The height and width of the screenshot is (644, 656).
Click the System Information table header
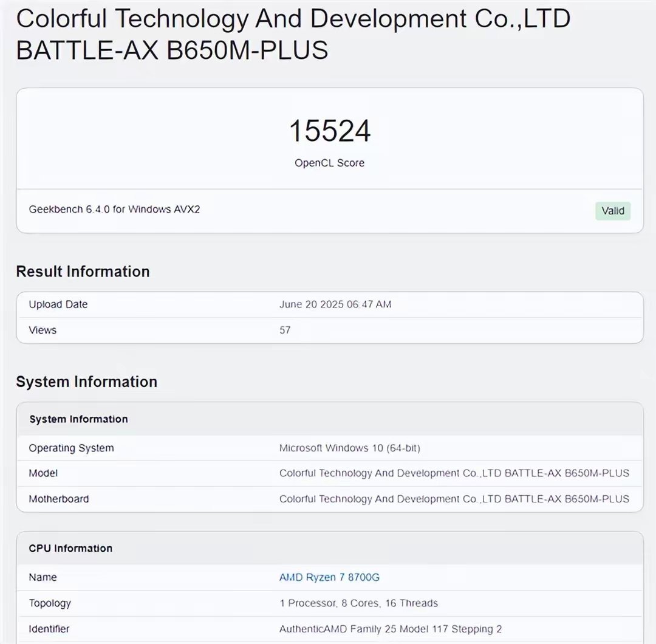click(x=78, y=419)
